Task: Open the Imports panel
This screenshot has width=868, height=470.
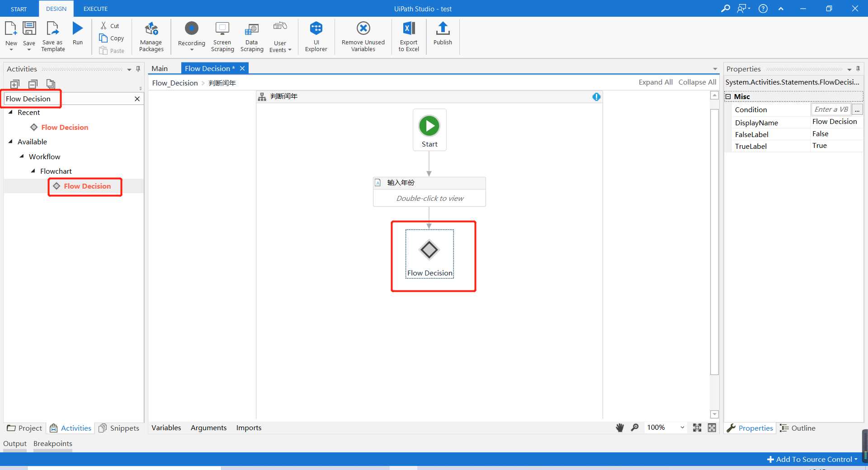Action: (x=249, y=427)
